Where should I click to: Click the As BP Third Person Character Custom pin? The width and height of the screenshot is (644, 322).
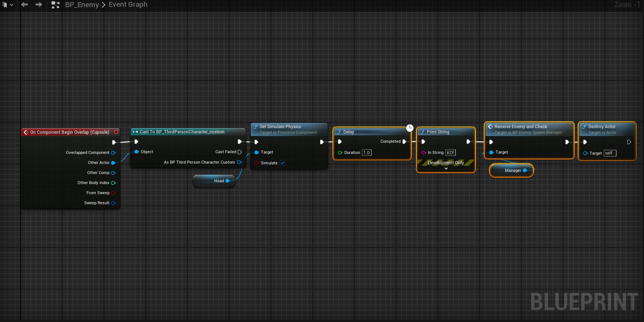(239, 162)
